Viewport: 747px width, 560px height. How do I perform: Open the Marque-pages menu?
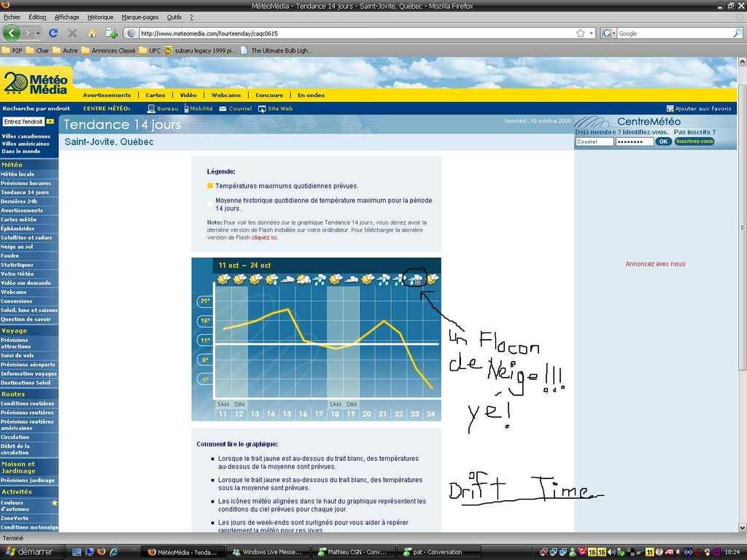point(140,17)
